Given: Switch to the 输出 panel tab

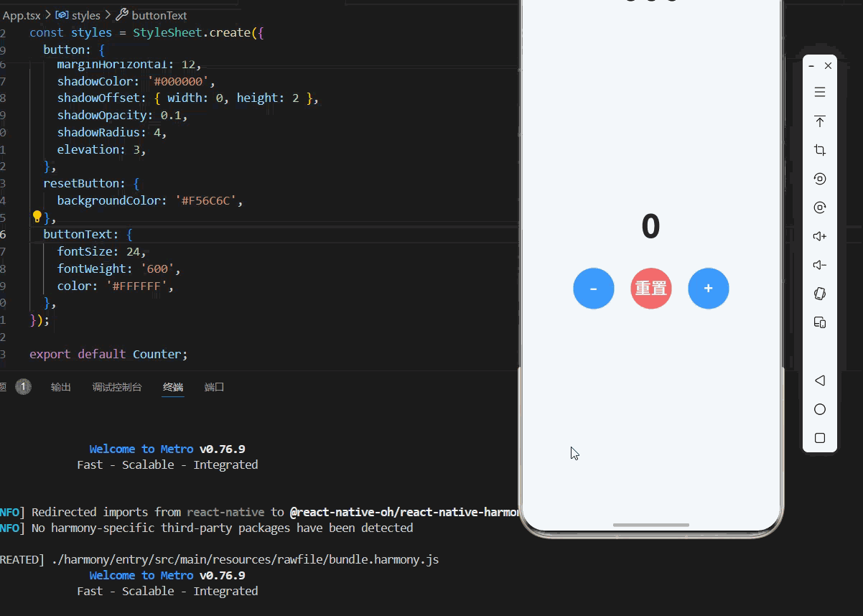Looking at the screenshot, I should click(x=61, y=387).
